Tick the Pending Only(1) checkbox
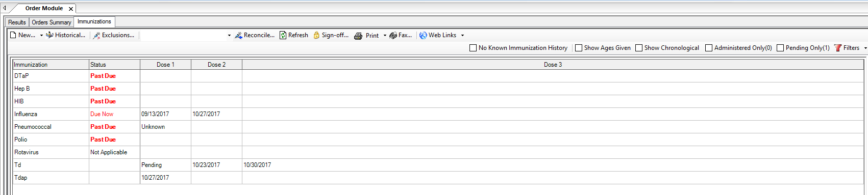868x195 pixels. [780, 48]
